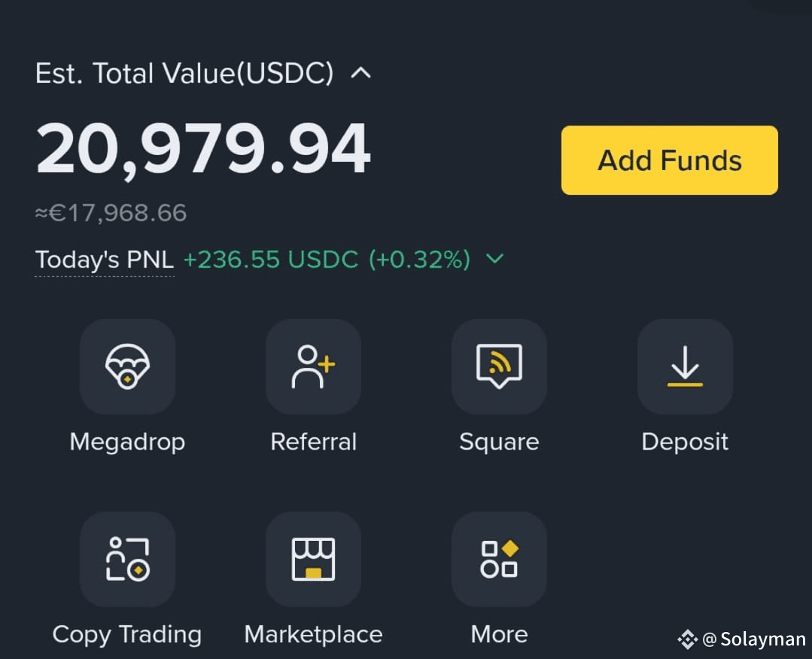Select the Copy Trading text label
The image size is (812, 659).
point(127,635)
